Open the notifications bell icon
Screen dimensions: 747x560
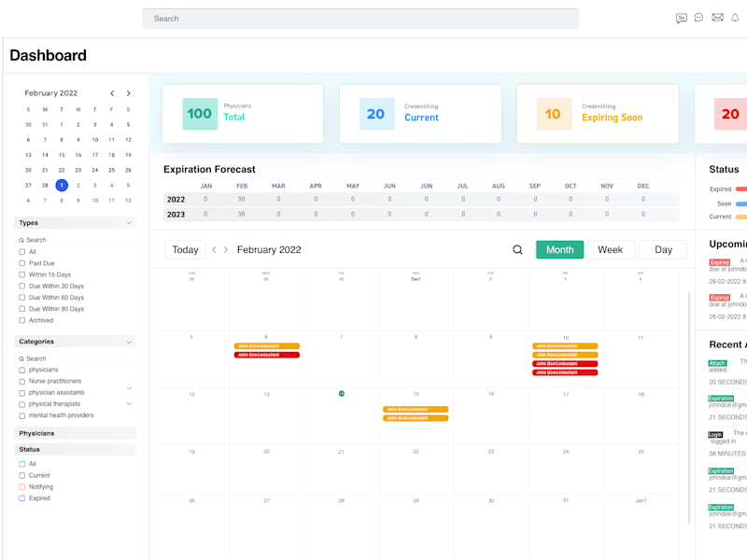pos(735,18)
